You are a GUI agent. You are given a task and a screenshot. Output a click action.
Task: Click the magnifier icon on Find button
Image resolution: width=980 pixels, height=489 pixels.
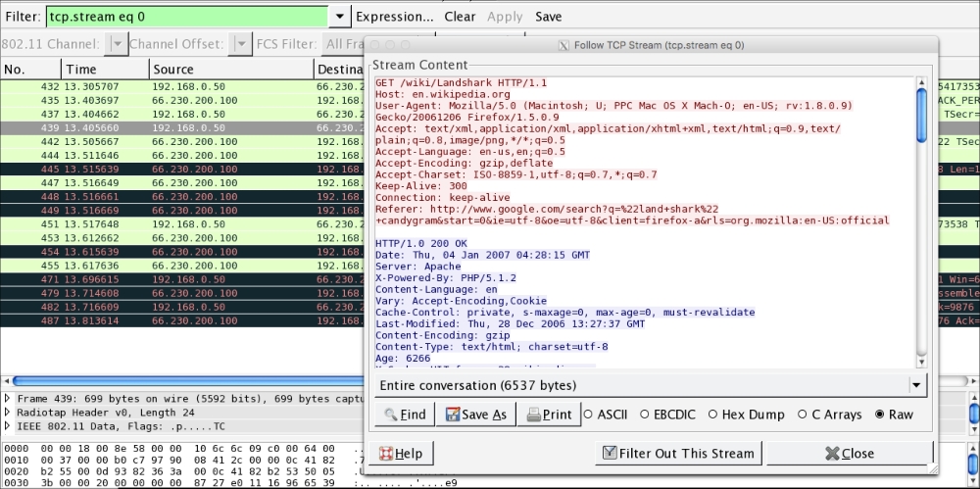click(391, 415)
